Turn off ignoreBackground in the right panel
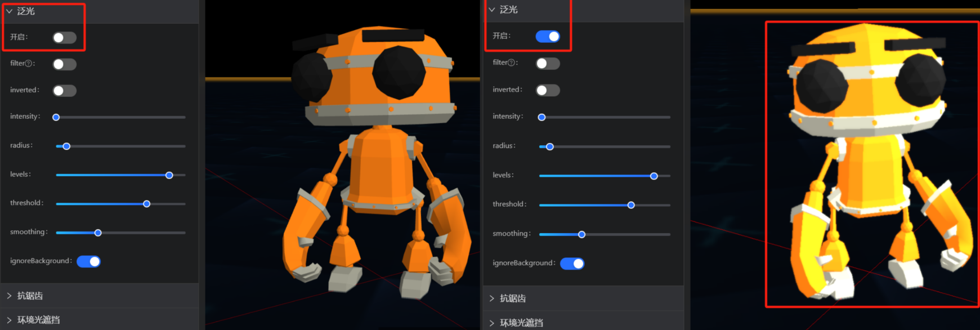 pyautogui.click(x=572, y=264)
